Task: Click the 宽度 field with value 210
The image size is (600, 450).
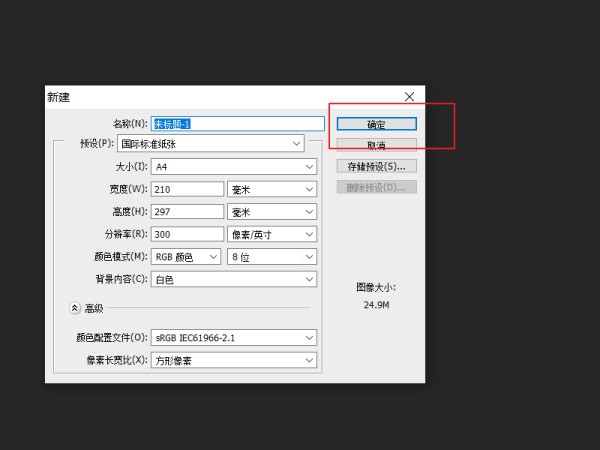Action: [x=186, y=189]
